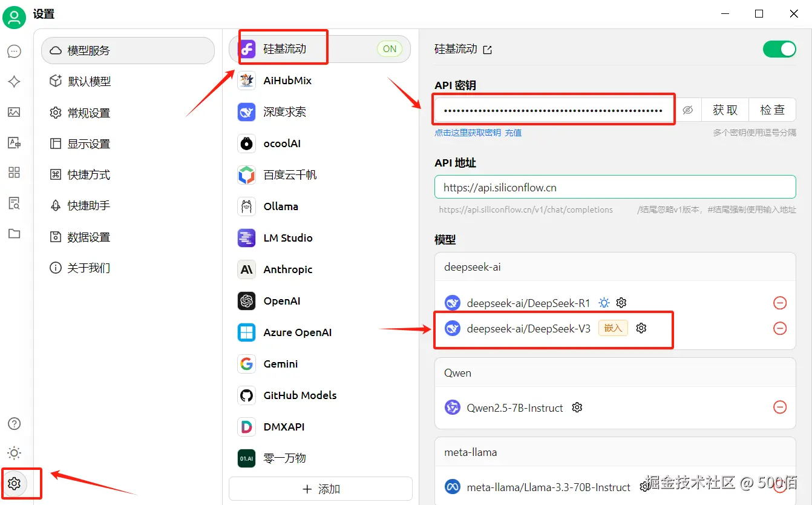The image size is (812, 505).
Task: Select the OpenAI provider
Action: point(319,301)
